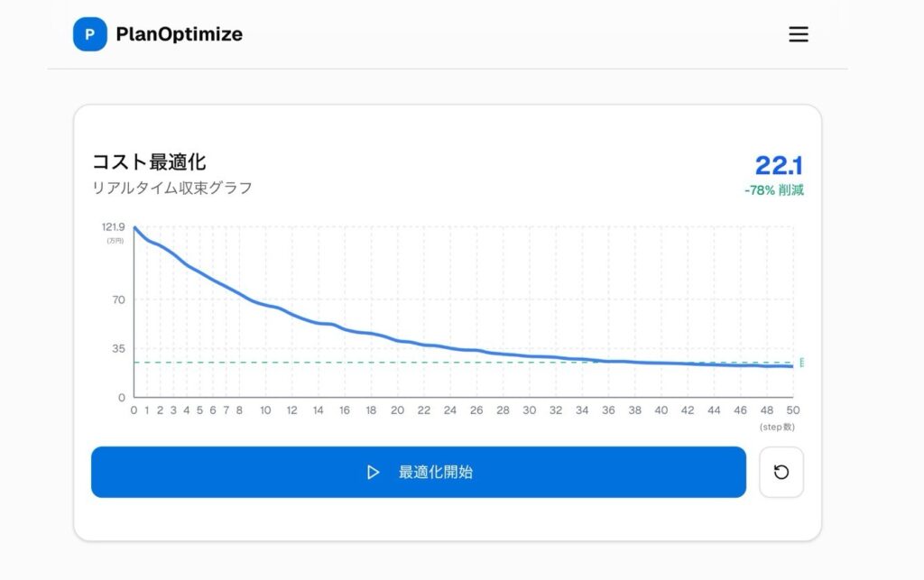924x580 pixels.
Task: Click the コスト最適化 heading
Action: pyautogui.click(x=149, y=162)
